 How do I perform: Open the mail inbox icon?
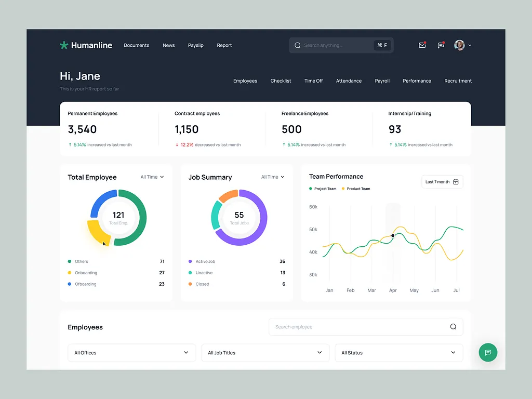coord(422,45)
